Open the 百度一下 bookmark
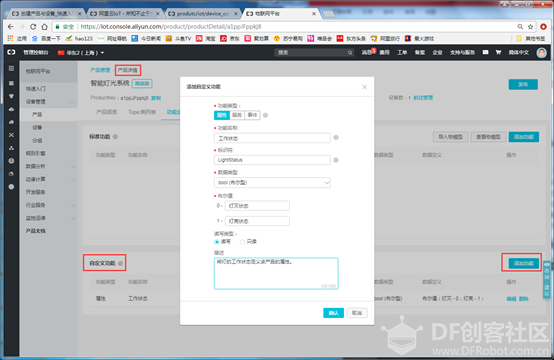This screenshot has height=360, width=554. pyautogui.click(x=46, y=38)
